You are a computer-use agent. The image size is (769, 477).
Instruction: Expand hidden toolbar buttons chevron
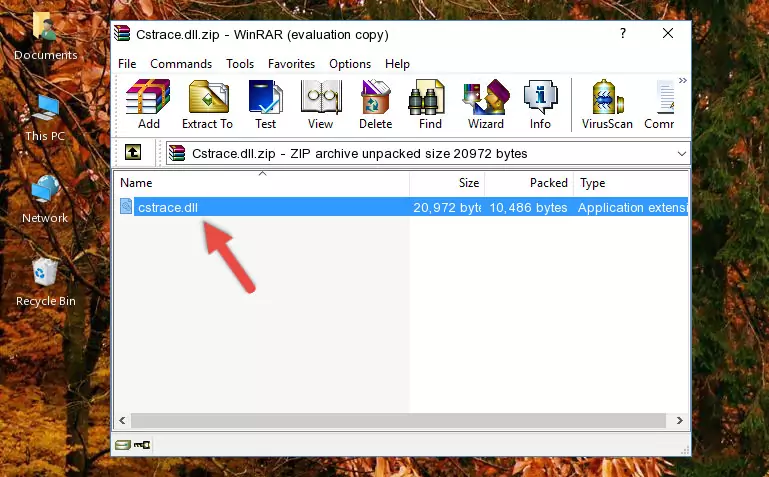[683, 80]
